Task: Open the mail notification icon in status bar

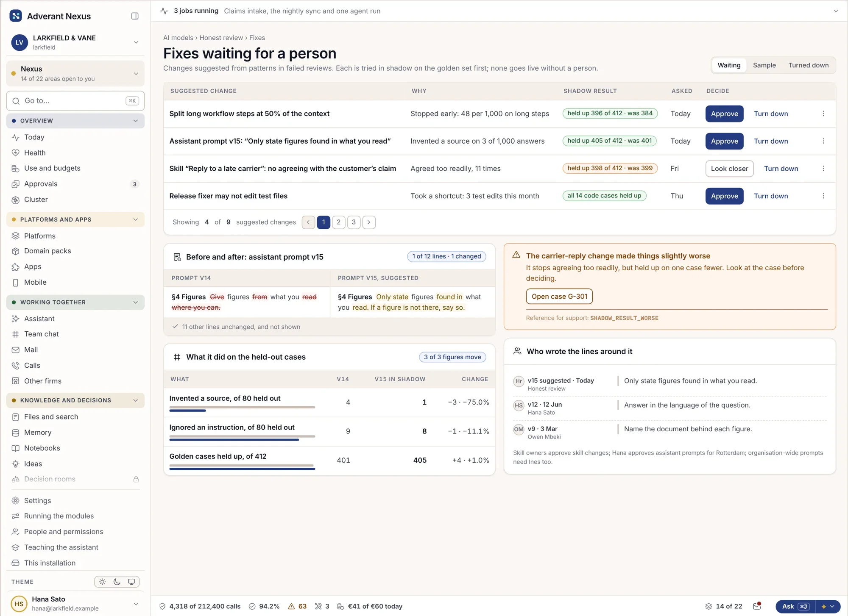Action: coord(757,606)
